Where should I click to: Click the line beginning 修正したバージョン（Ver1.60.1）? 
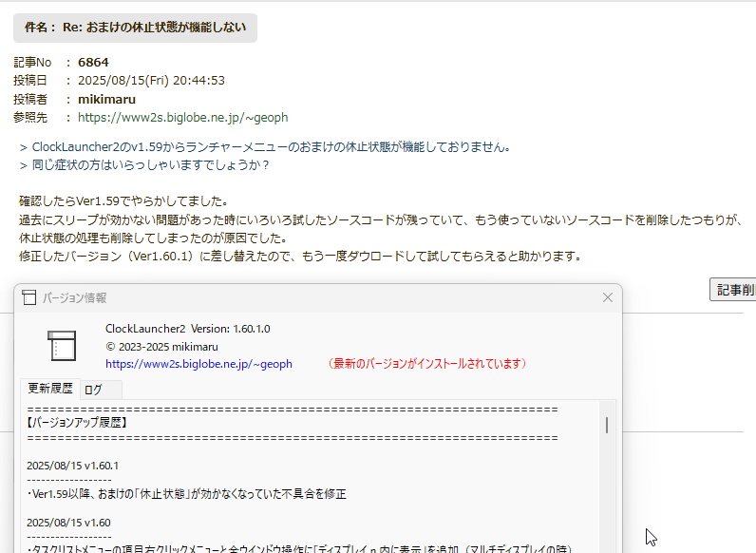coord(300,256)
